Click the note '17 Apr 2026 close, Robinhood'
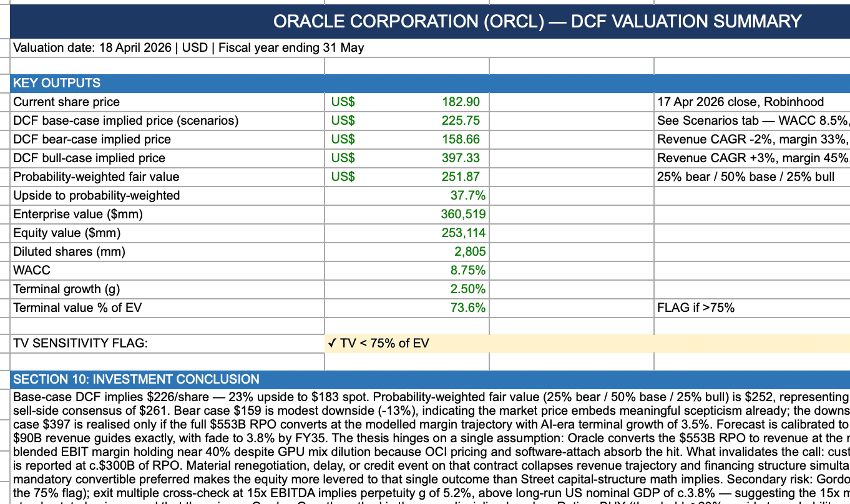The image size is (850, 504). (x=741, y=102)
